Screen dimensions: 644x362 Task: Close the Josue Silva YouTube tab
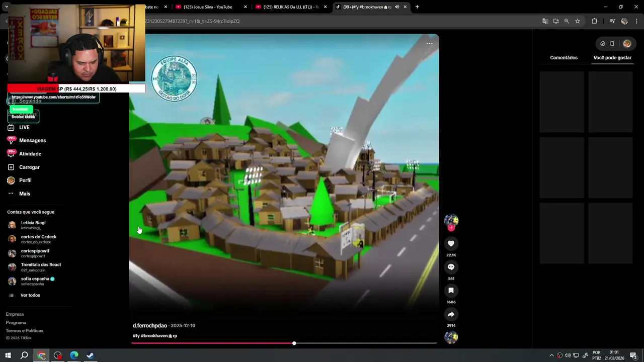246,7
